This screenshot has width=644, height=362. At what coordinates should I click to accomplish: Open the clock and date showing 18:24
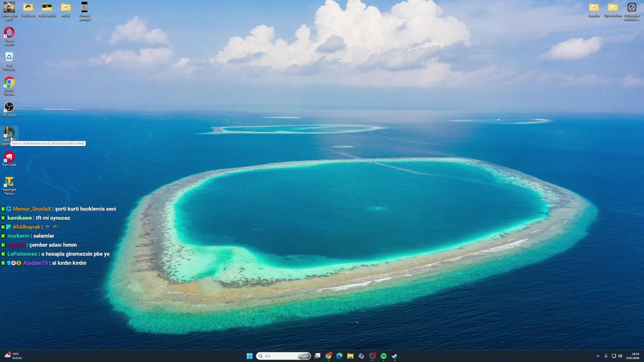633,356
